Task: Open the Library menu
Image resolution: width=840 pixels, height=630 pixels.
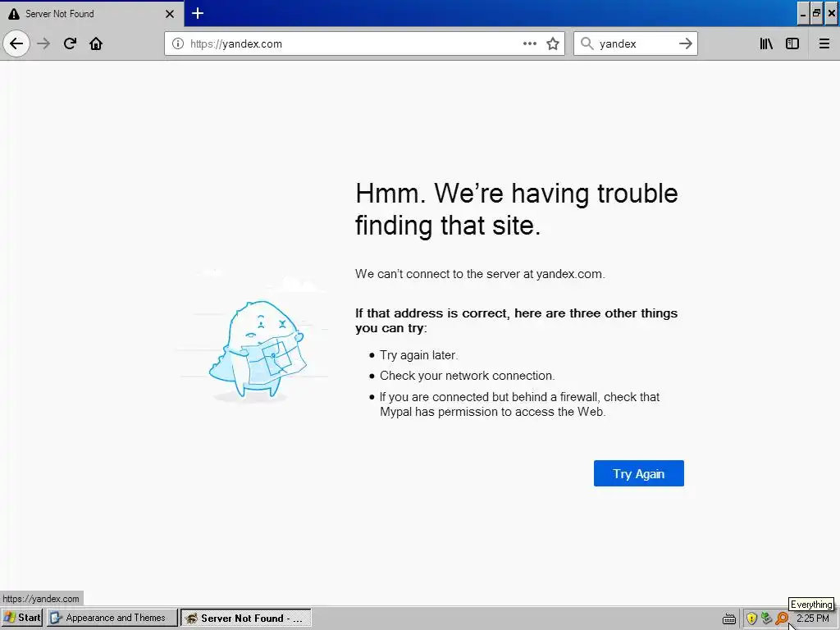Action: click(766, 43)
